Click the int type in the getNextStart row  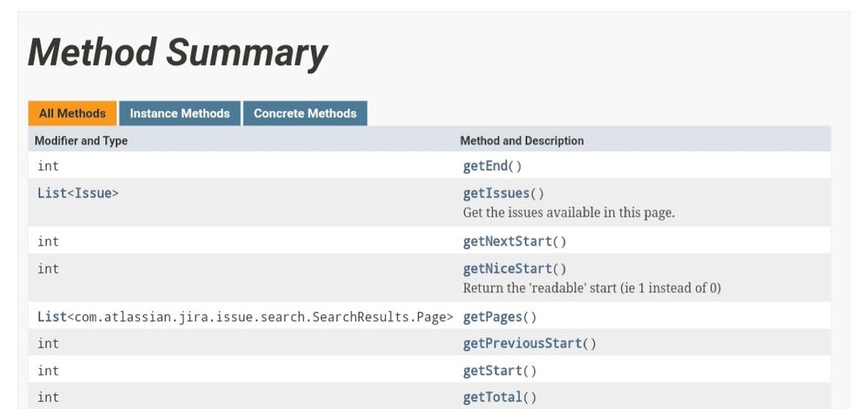pos(48,241)
